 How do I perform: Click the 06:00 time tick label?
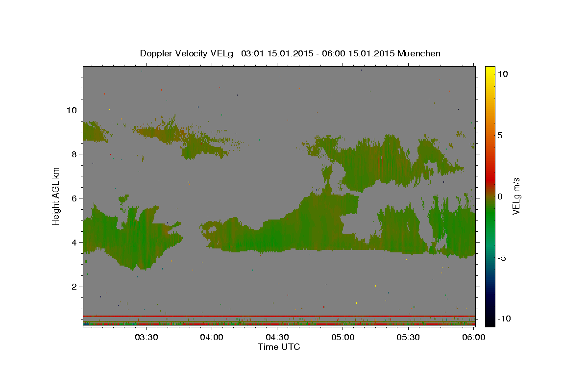pos(473,337)
